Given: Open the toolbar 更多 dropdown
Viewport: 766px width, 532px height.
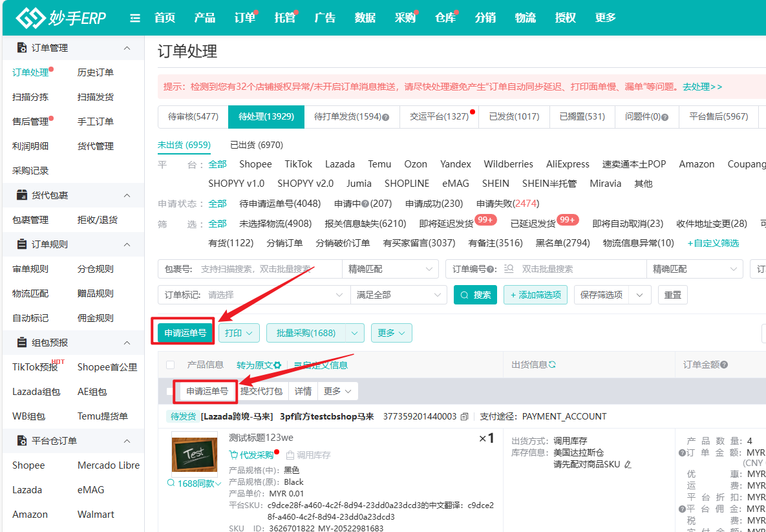Looking at the screenshot, I should (x=391, y=333).
